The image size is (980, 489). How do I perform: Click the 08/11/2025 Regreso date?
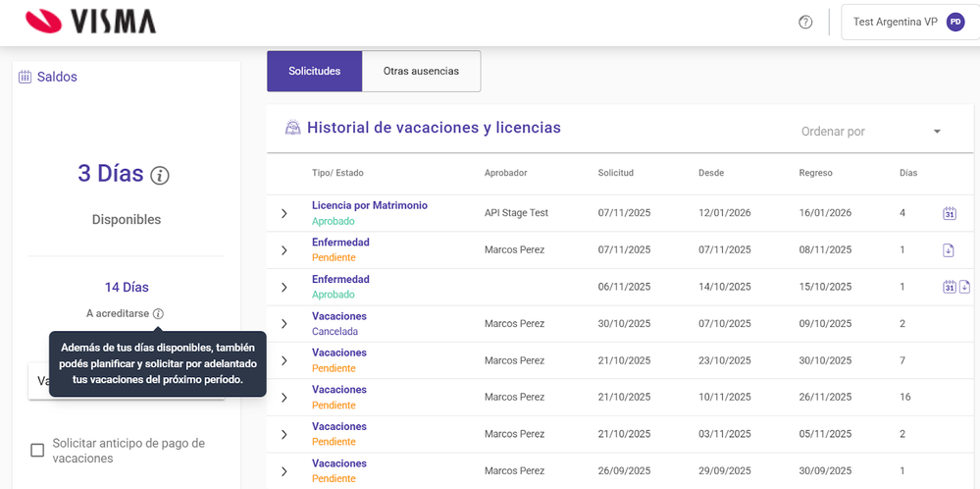825,250
